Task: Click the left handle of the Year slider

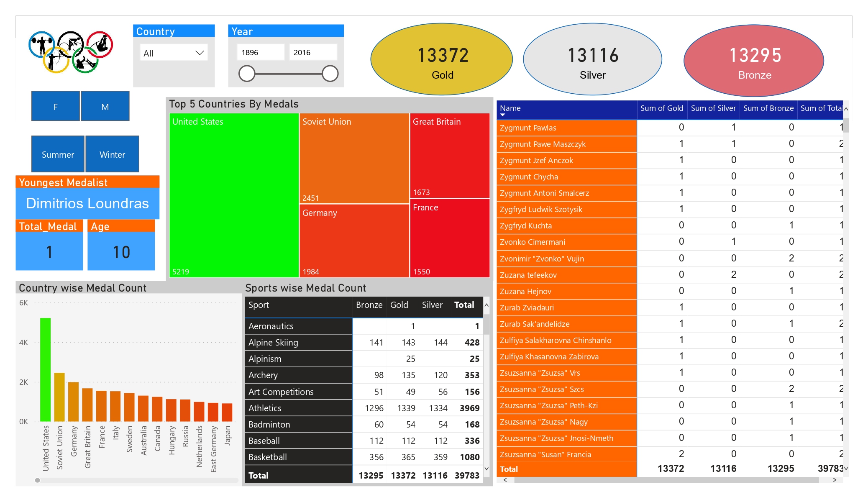Action: [247, 73]
